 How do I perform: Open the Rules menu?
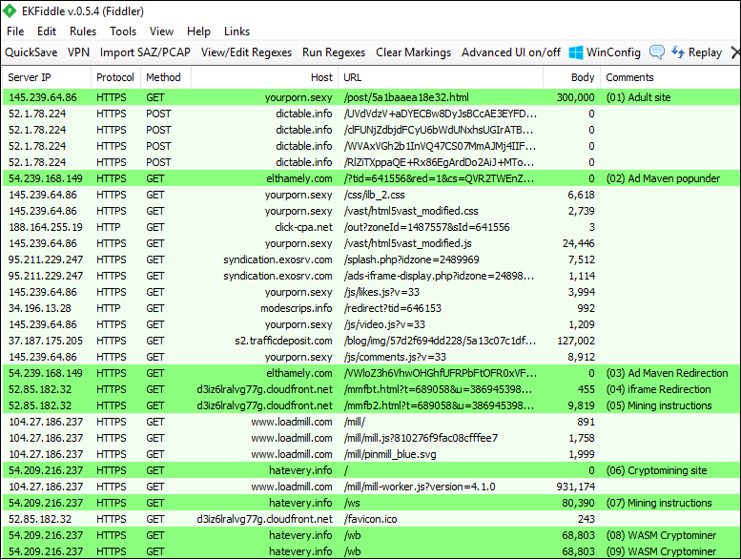83,31
